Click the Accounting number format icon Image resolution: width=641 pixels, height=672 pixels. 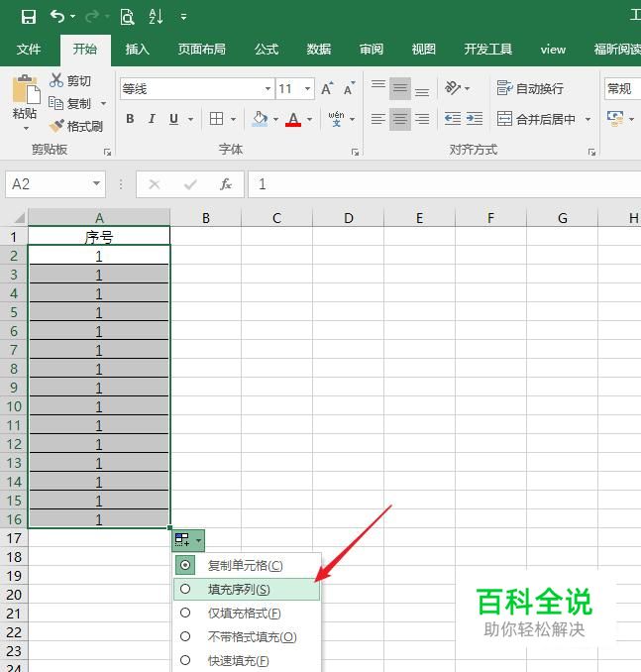pos(615,118)
